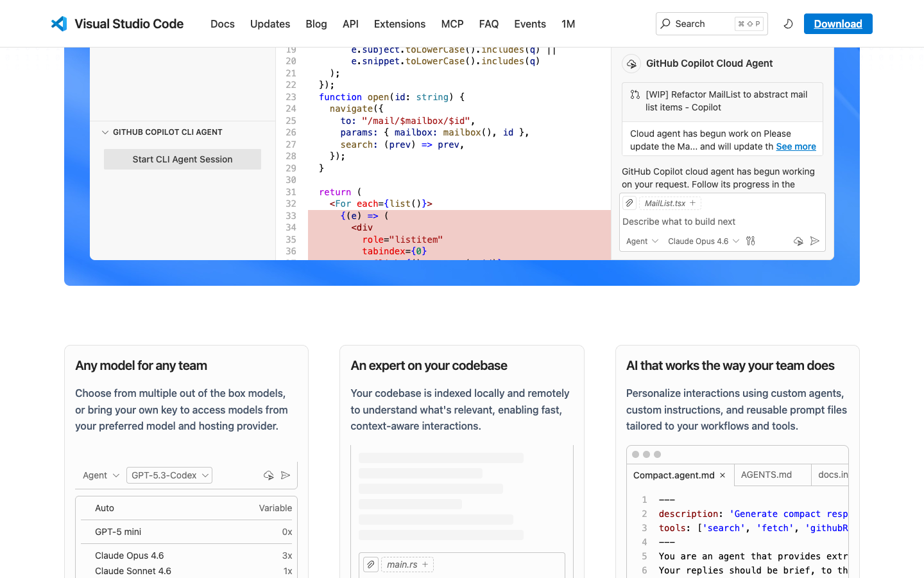
Task: Open the Docs menu
Action: pyautogui.click(x=223, y=24)
